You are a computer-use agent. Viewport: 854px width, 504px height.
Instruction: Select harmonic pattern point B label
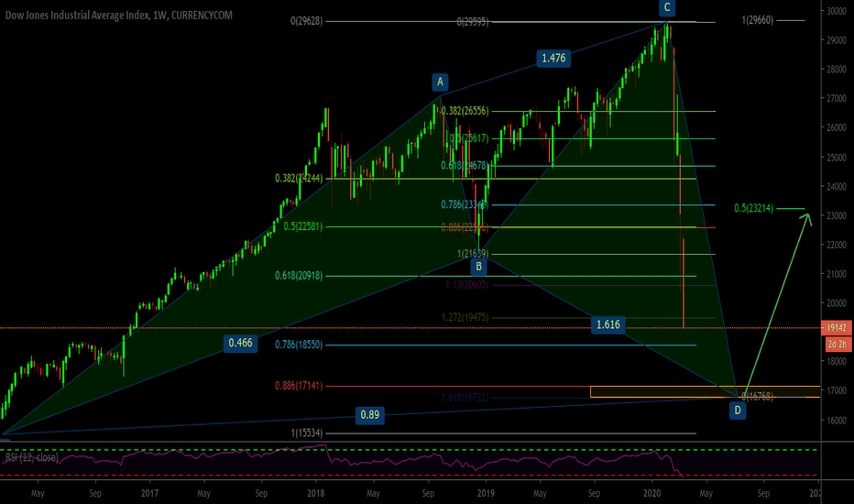(x=478, y=267)
